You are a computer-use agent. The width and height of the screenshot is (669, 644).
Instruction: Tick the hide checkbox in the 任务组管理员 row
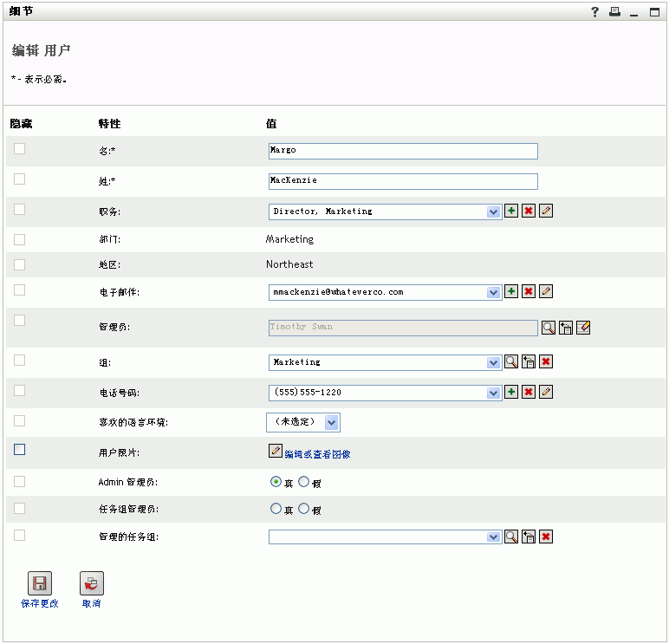click(20, 508)
